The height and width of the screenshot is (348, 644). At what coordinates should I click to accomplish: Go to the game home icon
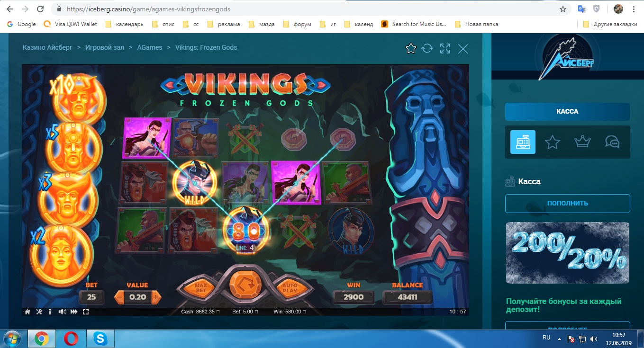tap(27, 312)
